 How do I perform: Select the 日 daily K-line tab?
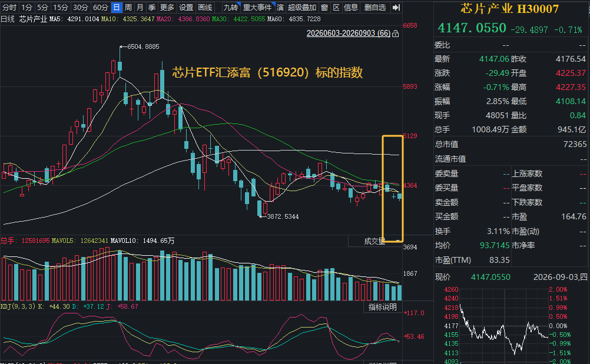click(x=117, y=7)
